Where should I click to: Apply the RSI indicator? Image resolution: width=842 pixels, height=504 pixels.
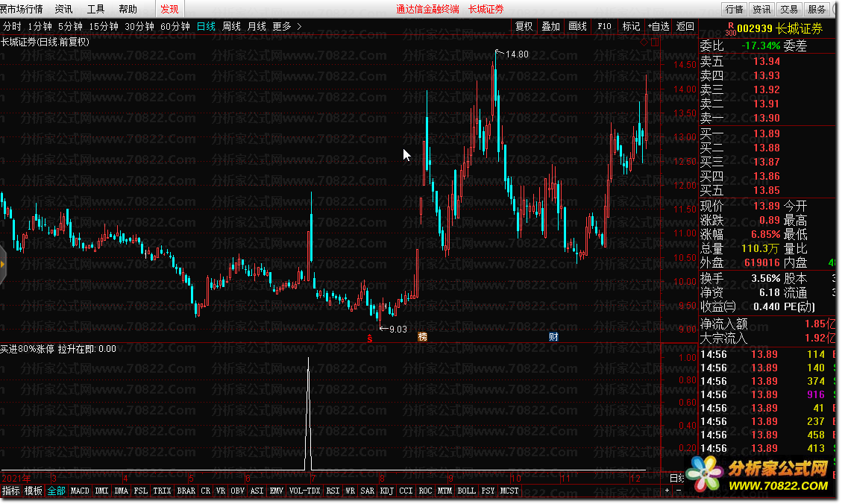click(x=333, y=491)
